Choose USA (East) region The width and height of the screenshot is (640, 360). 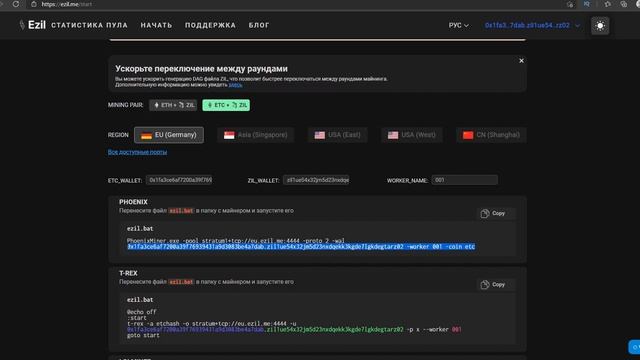pyautogui.click(x=338, y=135)
